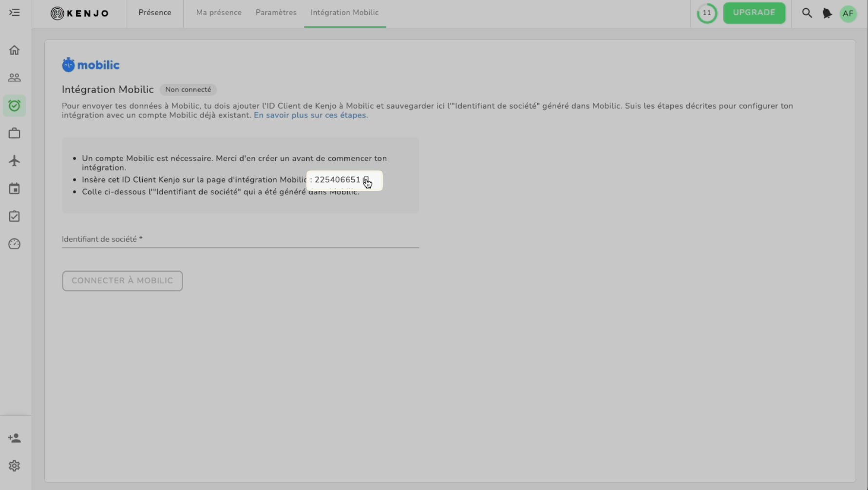Open the People sidebar icon

point(15,78)
